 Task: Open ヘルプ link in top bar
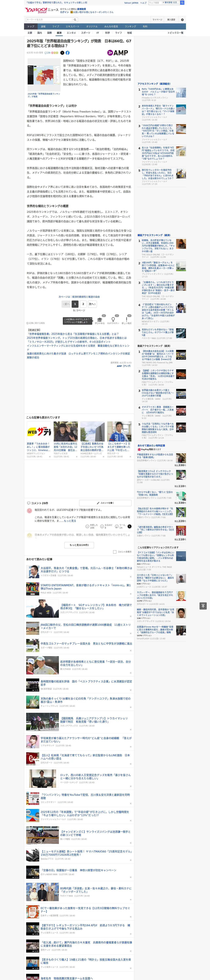click(143, 3)
